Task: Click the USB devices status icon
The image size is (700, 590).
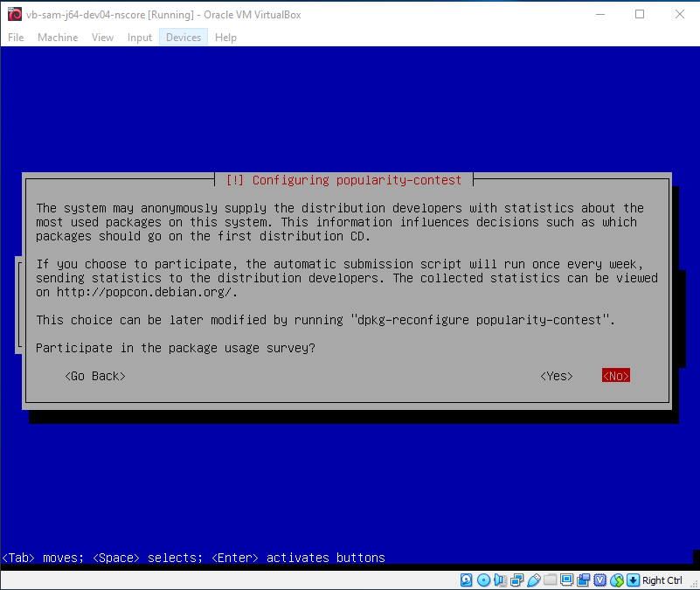Action: [x=533, y=580]
